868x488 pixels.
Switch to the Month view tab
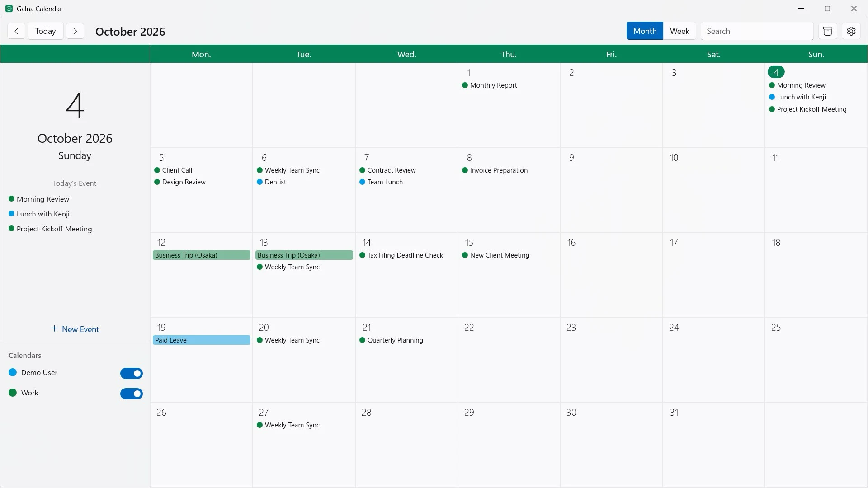pos(645,31)
